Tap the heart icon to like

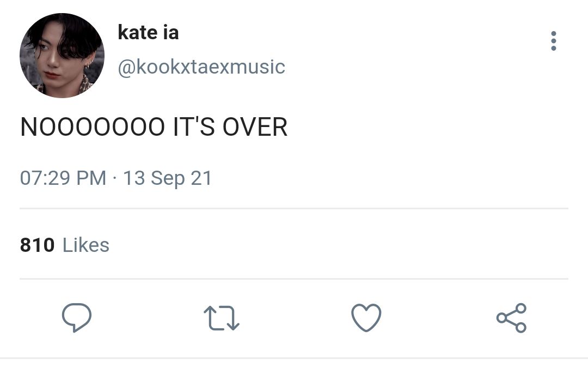(366, 318)
